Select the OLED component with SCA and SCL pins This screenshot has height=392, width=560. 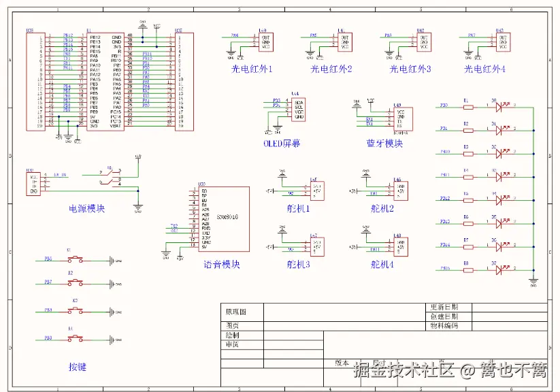coord(299,110)
